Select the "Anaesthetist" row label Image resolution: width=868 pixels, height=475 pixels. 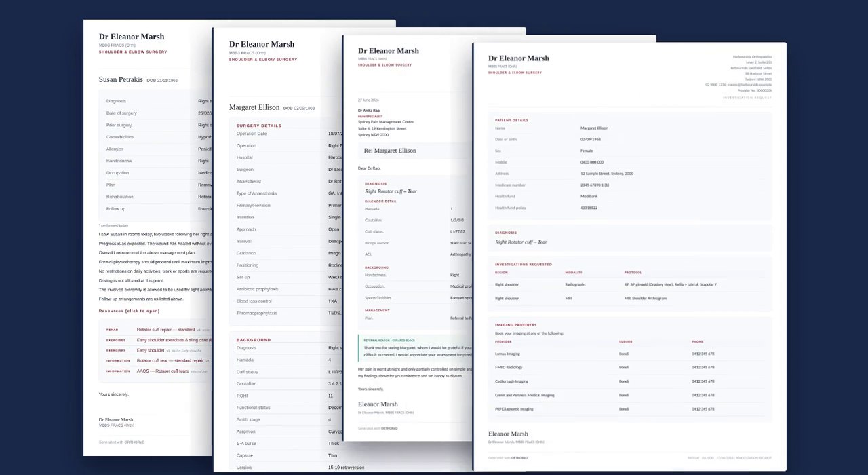[x=249, y=181]
